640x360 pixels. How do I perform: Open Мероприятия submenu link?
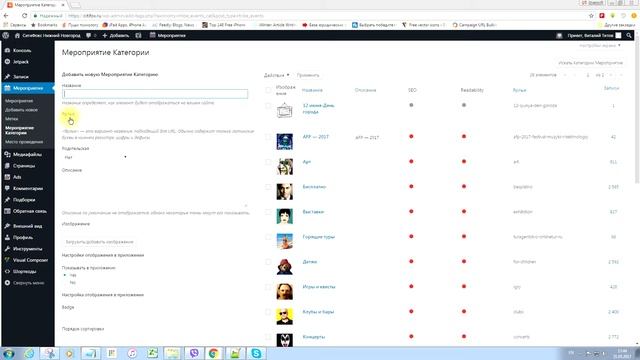(19, 101)
